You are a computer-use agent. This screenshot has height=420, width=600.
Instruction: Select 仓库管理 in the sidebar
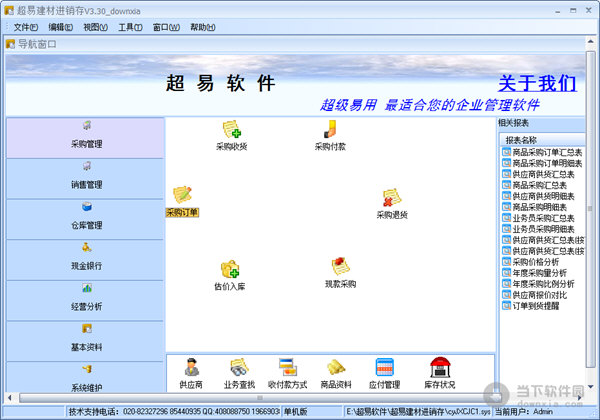(x=86, y=219)
